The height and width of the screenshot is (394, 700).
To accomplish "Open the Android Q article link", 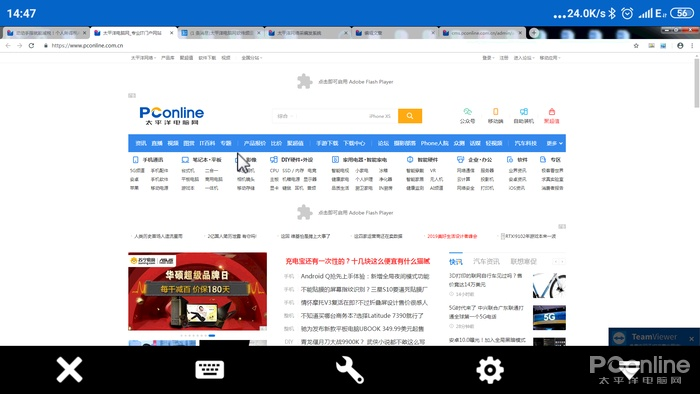I will point(365,277).
